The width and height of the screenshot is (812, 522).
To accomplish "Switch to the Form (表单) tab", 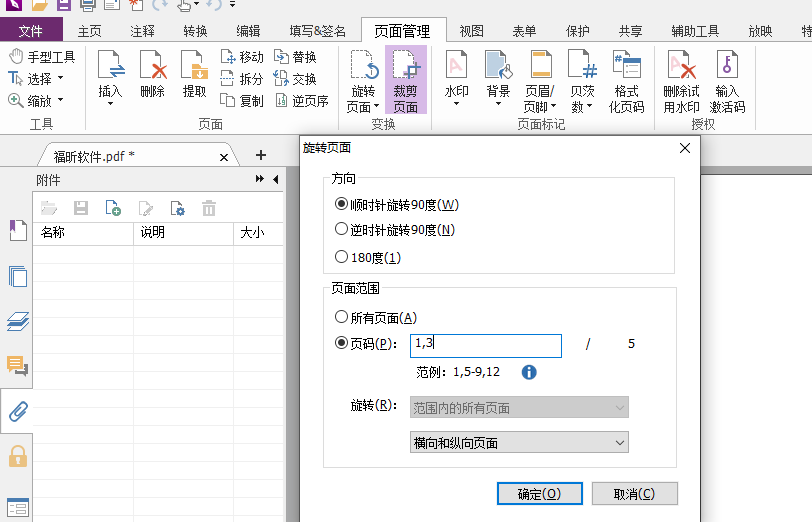I will 524,31.
